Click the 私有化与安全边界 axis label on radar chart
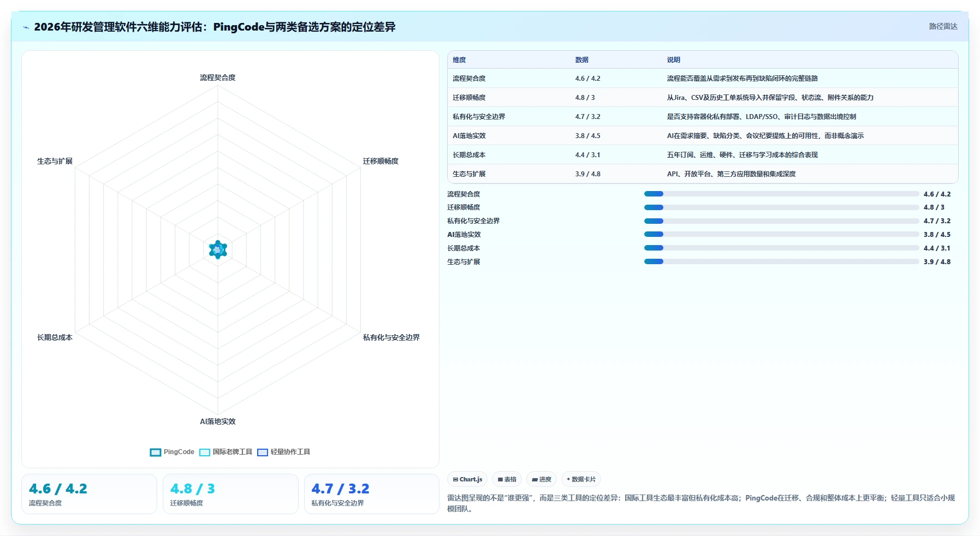 click(391, 337)
